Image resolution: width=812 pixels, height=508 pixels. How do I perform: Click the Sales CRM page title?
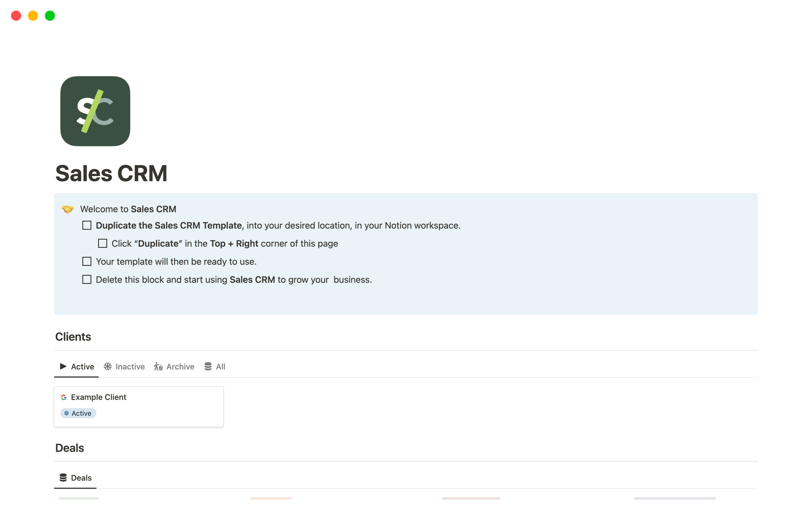click(111, 174)
